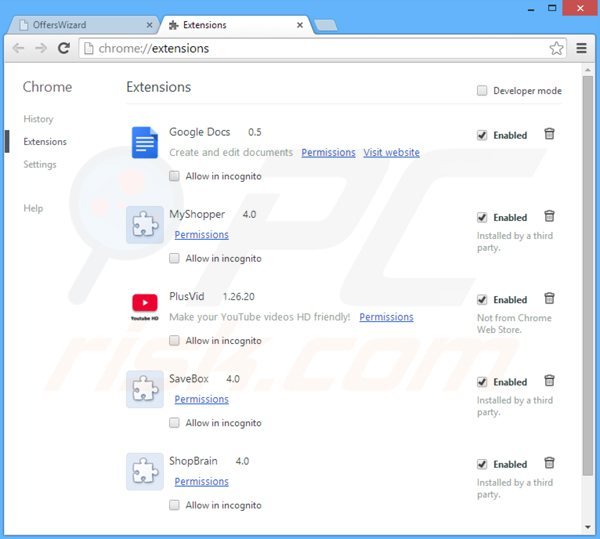Allow MyShopper in incognito
This screenshot has height=539, width=600.
(x=174, y=258)
